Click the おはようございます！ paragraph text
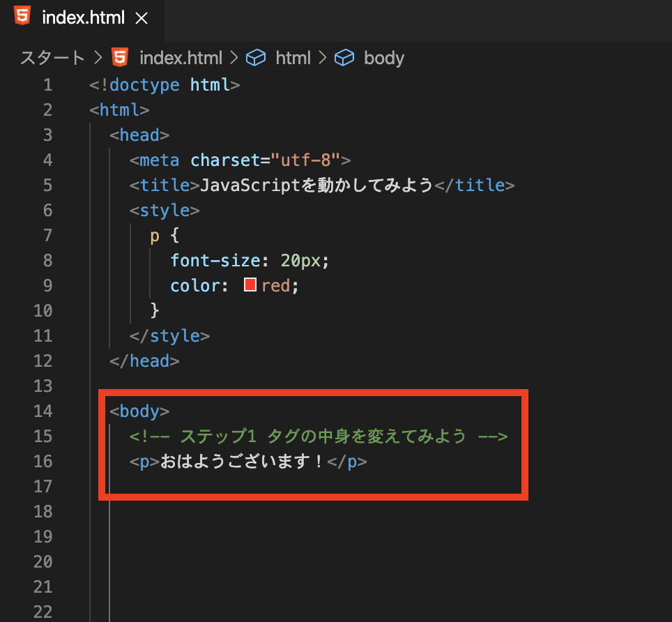 pyautogui.click(x=242, y=461)
